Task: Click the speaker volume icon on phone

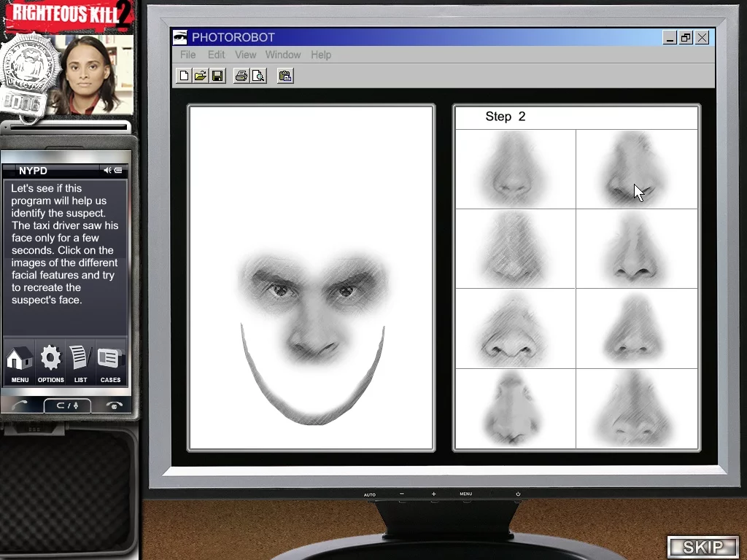Action: pyautogui.click(x=107, y=170)
